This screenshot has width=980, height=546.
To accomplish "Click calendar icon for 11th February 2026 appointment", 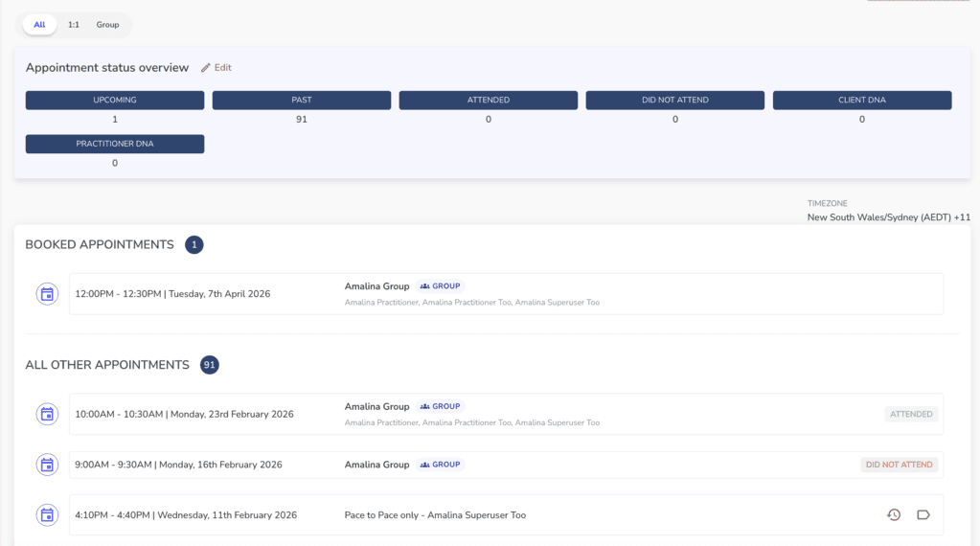I will [x=47, y=515].
